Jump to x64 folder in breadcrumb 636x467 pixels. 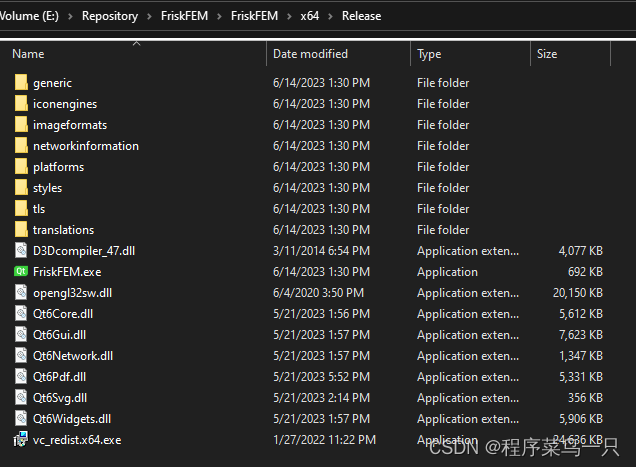point(310,16)
